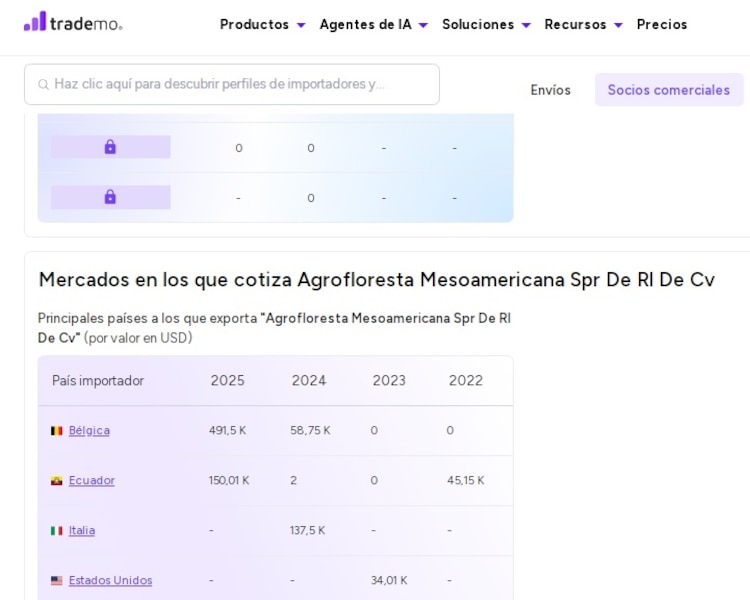Click the Italy flag icon
The height and width of the screenshot is (600, 750).
pyautogui.click(x=56, y=531)
